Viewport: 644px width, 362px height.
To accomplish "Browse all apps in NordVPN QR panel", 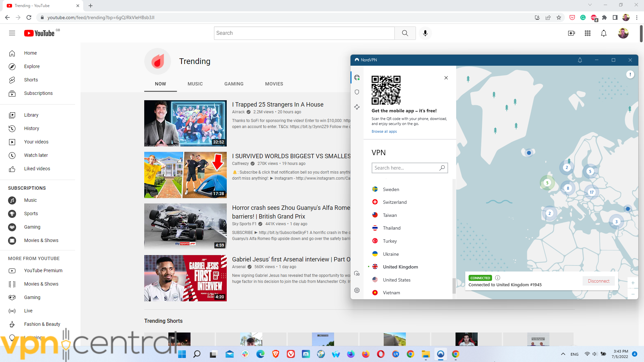I will click(384, 131).
